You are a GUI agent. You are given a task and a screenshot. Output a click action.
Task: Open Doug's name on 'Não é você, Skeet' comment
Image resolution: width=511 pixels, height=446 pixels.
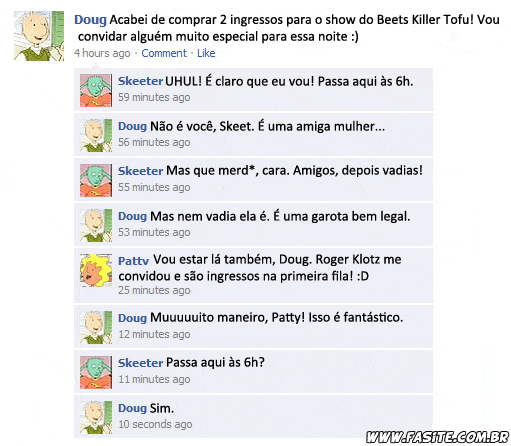tap(132, 126)
